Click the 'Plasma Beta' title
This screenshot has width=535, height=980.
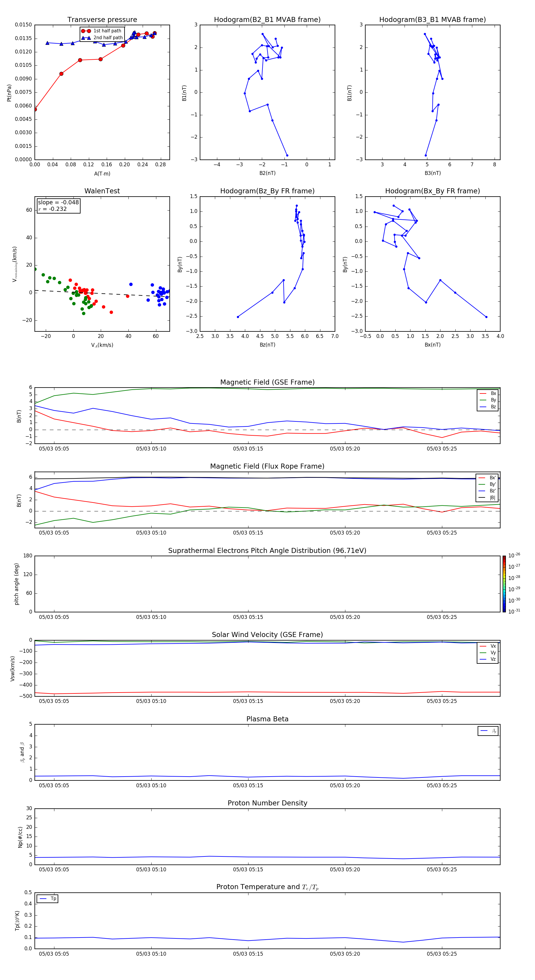(x=267, y=719)
